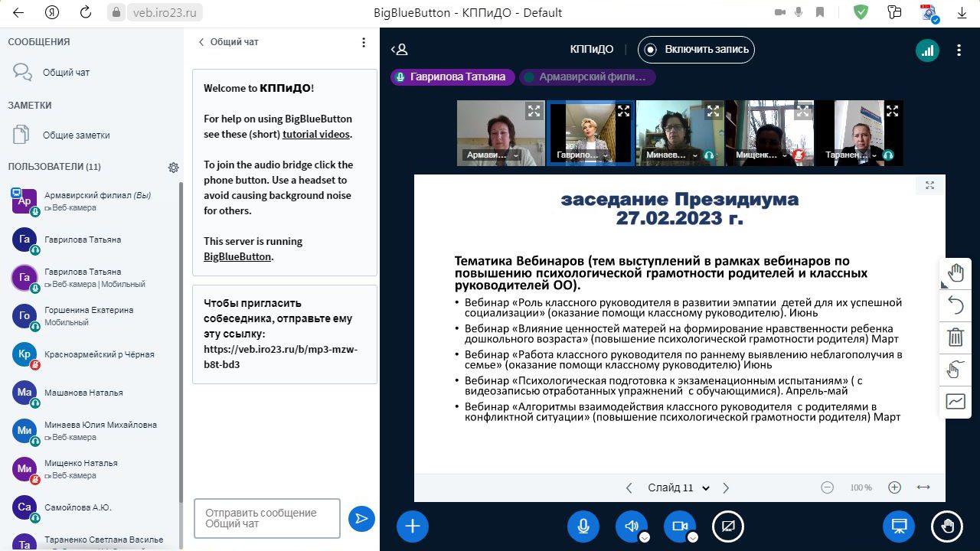The image size is (980, 551).
Task: Click the chat message input field
Action: 266,519
